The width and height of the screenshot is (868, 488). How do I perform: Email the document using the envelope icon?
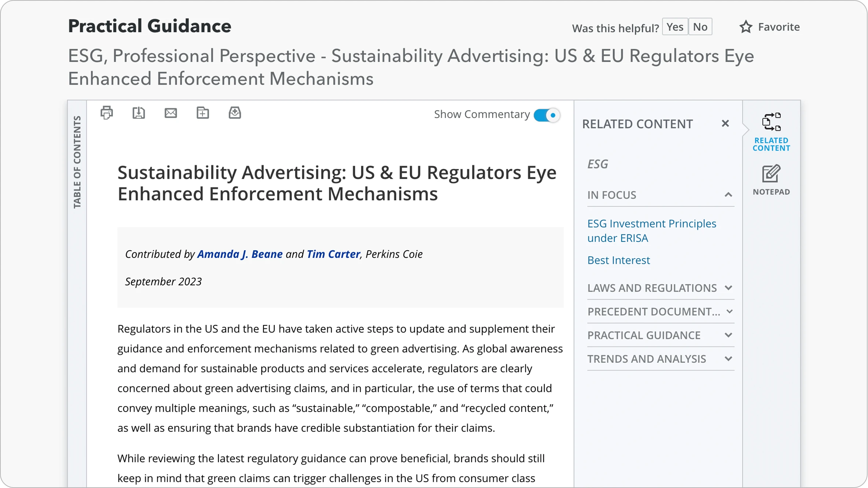[171, 113]
